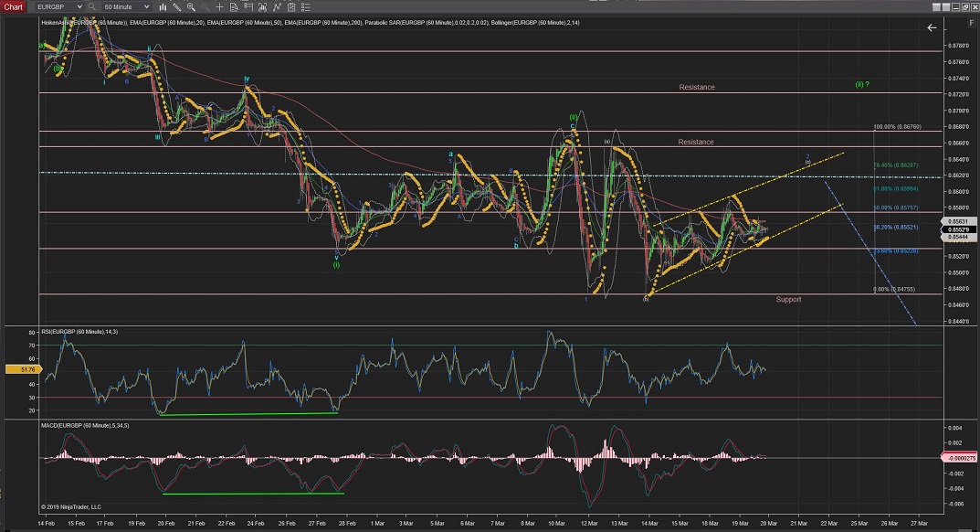
Task: Select the crosshair cursor plus icon
Action: [x=219, y=7]
